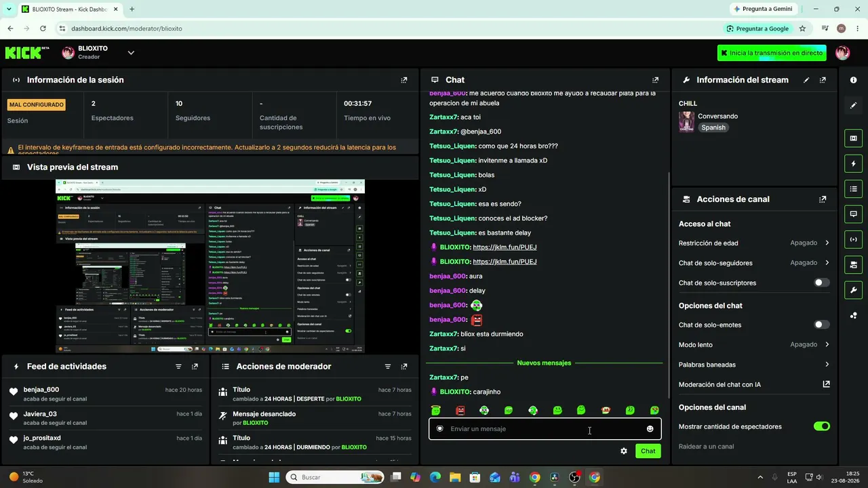This screenshot has width=868, height=488.
Task: Enable Chat de solo-suscriptores switch
Action: pos(821,283)
